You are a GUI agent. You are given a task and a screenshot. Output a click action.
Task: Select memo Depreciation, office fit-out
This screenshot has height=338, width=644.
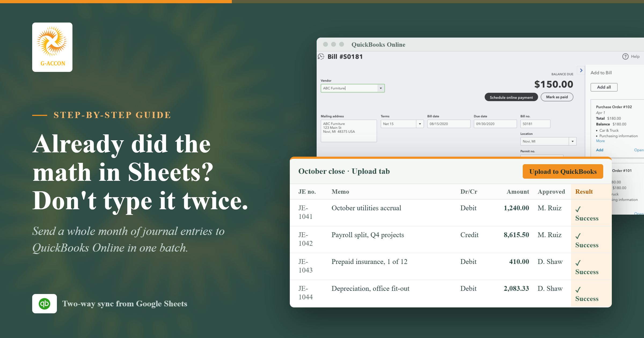point(370,288)
